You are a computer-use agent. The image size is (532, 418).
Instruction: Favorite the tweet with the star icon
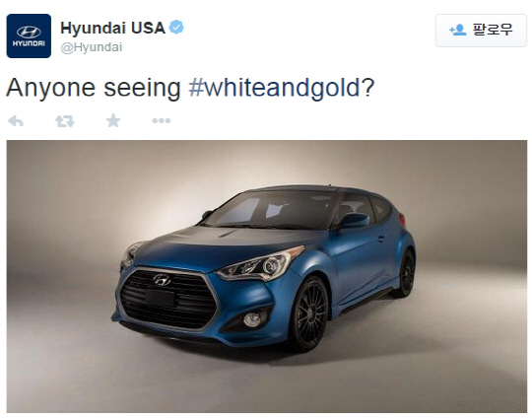113,120
